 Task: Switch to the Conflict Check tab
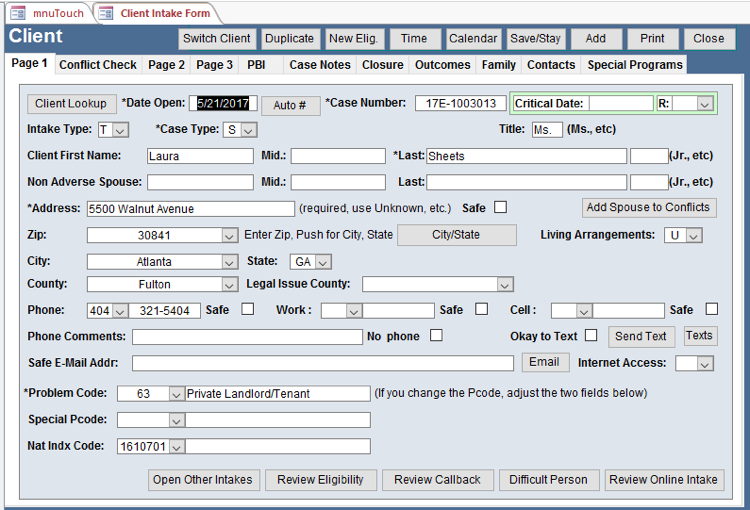point(98,65)
